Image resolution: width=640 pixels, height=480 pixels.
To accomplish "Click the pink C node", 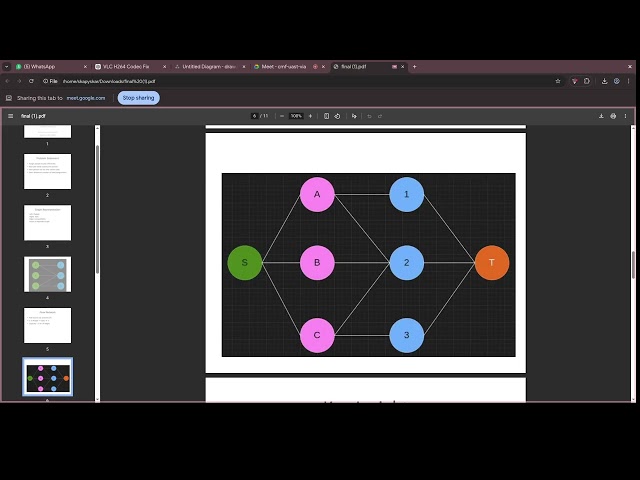I will (x=317, y=335).
